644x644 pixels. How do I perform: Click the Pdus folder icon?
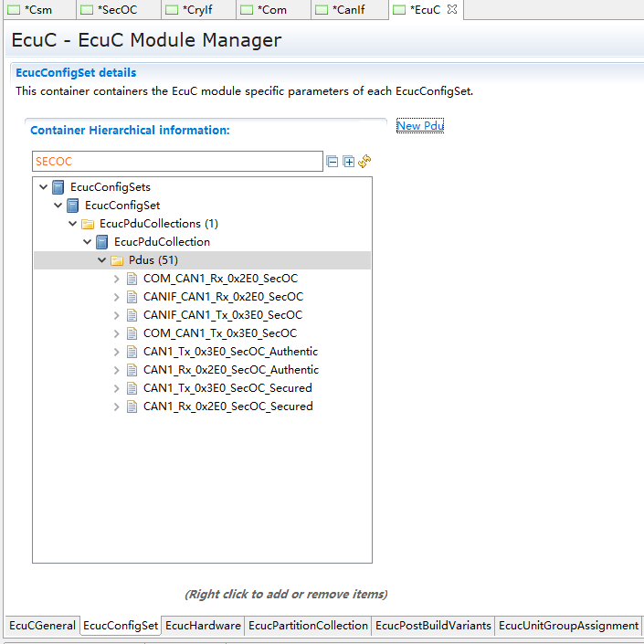117,260
